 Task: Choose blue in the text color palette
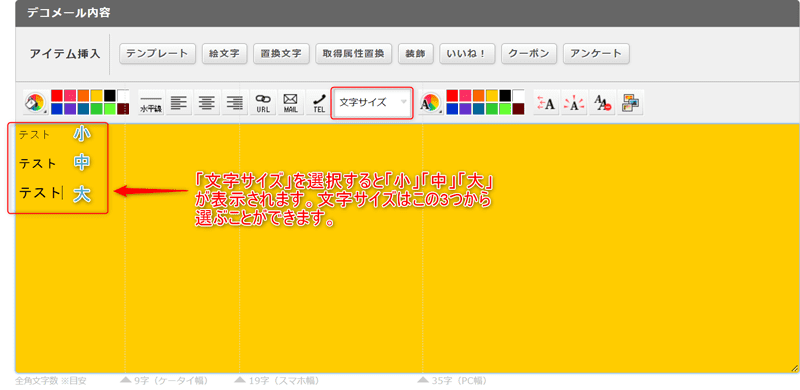tap(452, 109)
